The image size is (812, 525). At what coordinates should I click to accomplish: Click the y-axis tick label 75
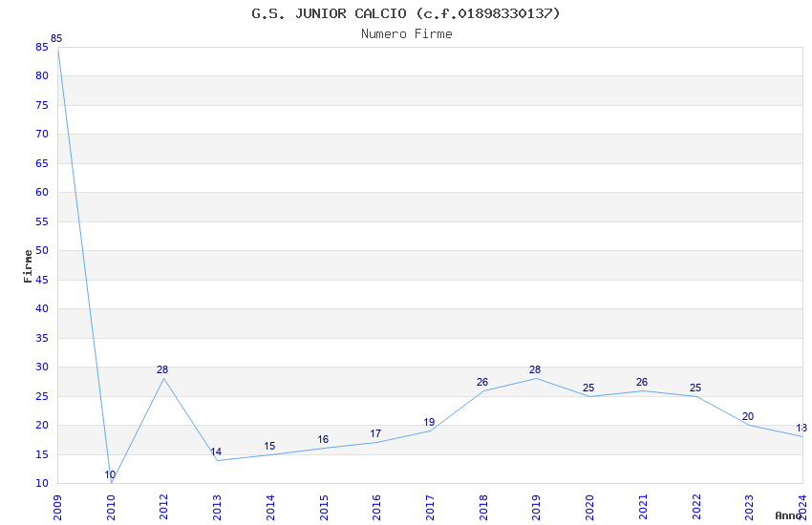coord(42,105)
